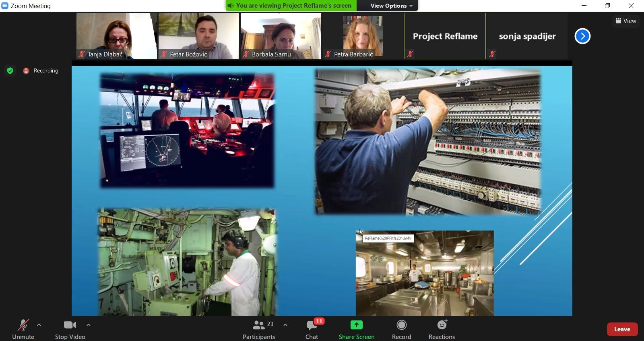The image size is (644, 341).
Task: Click the Share Screen icon
Action: [356, 325]
